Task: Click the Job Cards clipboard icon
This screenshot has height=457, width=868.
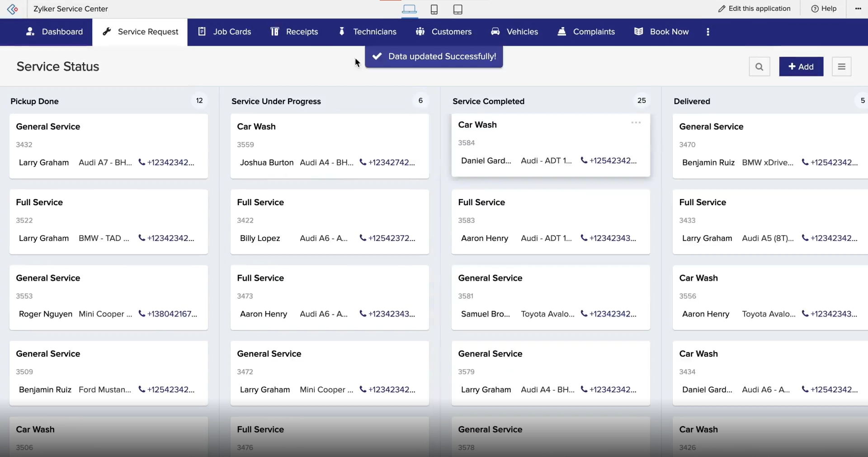Action: click(x=202, y=31)
